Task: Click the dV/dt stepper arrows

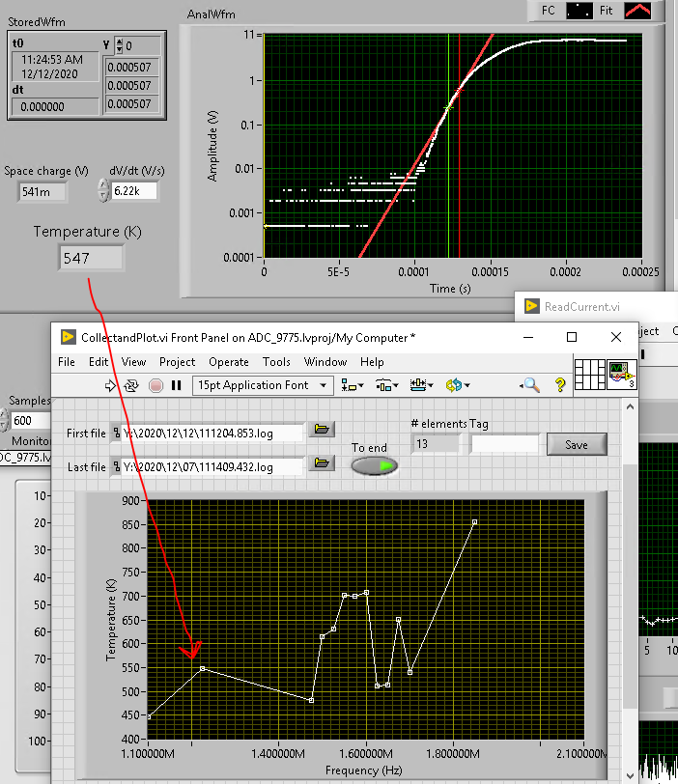Action: pos(104,191)
